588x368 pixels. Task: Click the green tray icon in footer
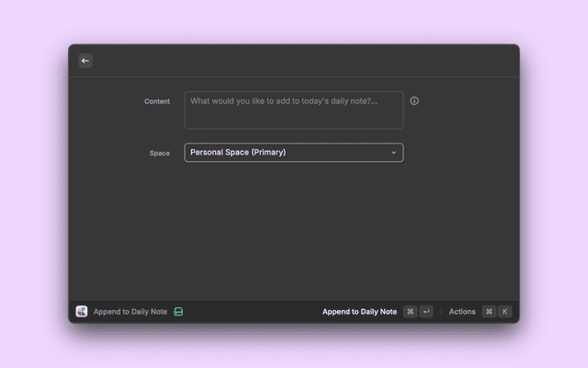pyautogui.click(x=179, y=312)
